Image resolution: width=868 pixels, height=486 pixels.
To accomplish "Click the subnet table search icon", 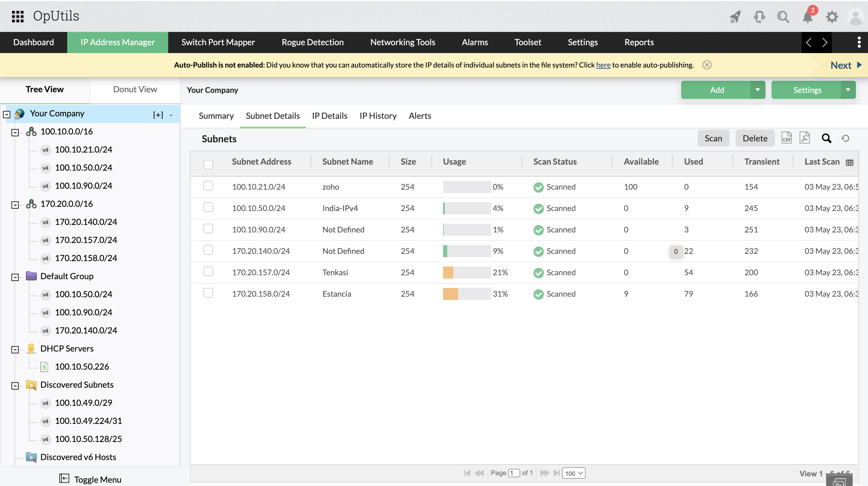I will point(826,138).
